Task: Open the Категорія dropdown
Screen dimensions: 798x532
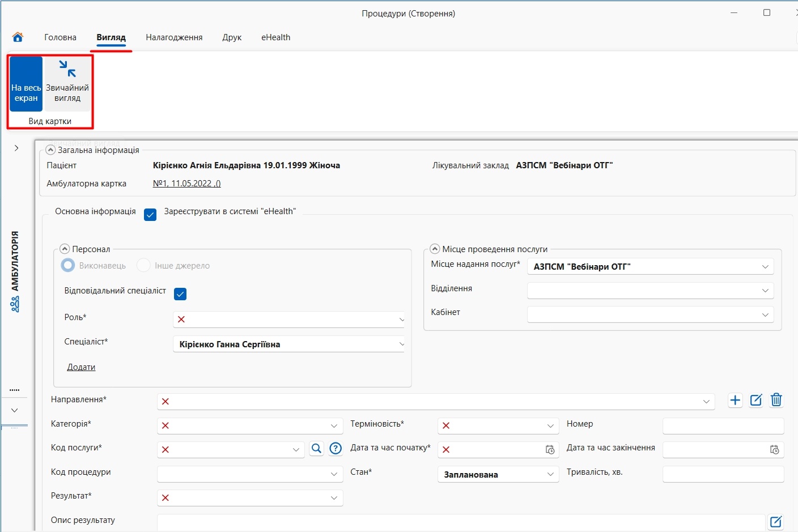Action: tap(334, 425)
